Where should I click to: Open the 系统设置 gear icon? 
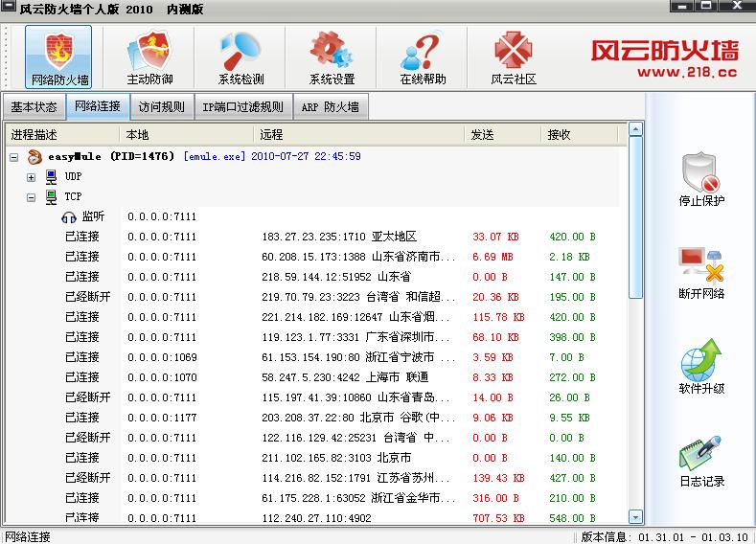click(332, 51)
